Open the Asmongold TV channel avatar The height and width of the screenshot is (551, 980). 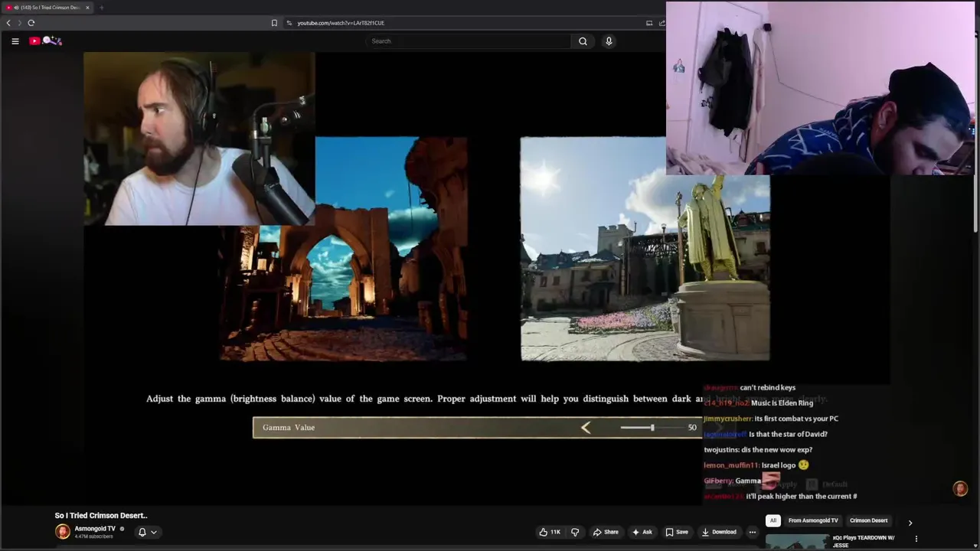63,532
